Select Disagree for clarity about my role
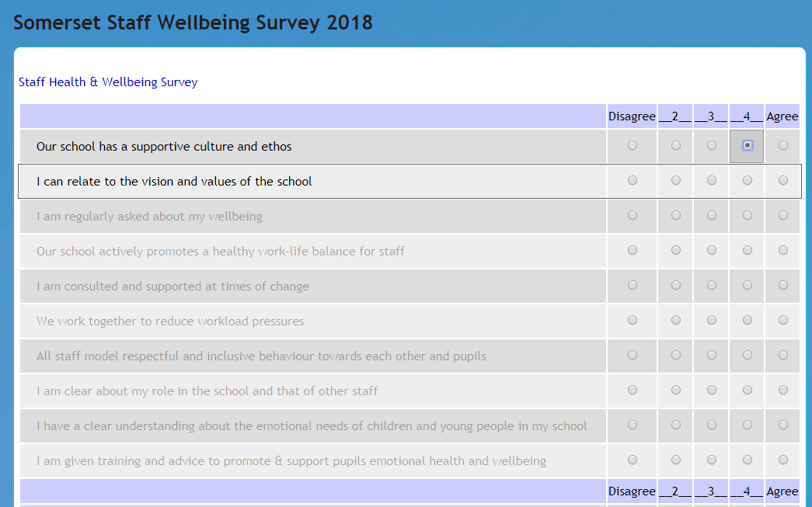Screen dimensions: 812x507 (633, 391)
